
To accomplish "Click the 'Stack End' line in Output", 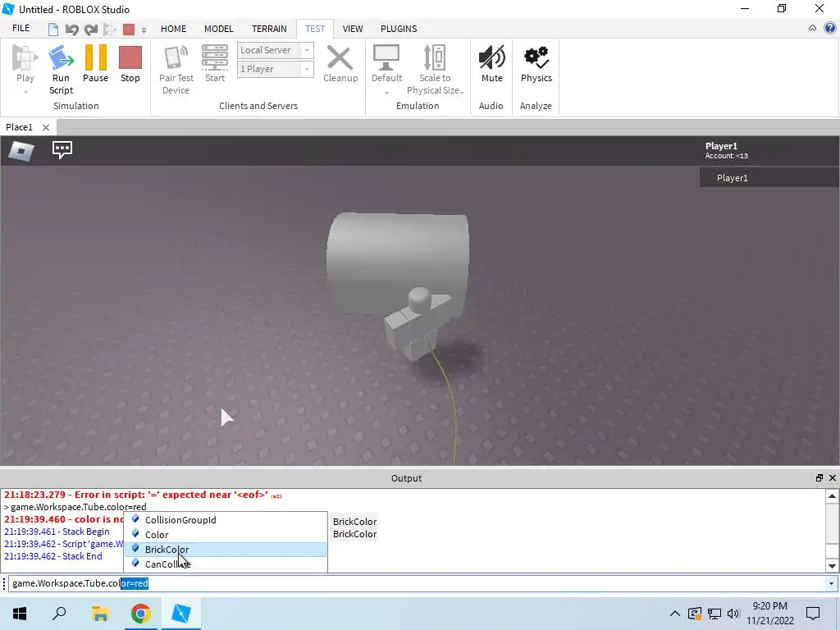I will tap(53, 556).
